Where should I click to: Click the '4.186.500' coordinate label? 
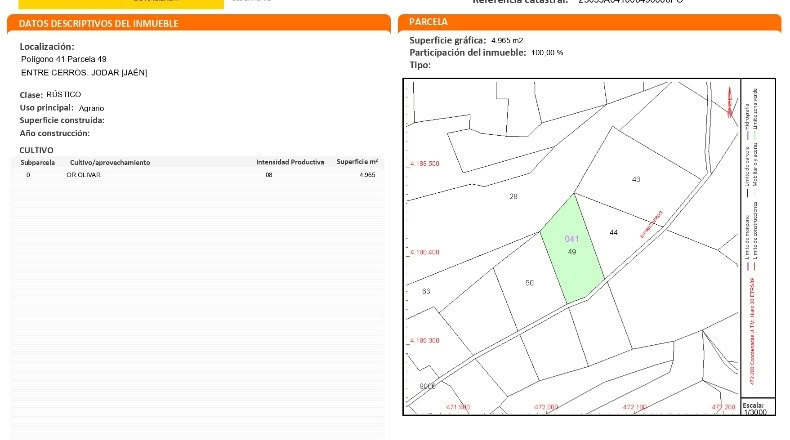(x=424, y=164)
